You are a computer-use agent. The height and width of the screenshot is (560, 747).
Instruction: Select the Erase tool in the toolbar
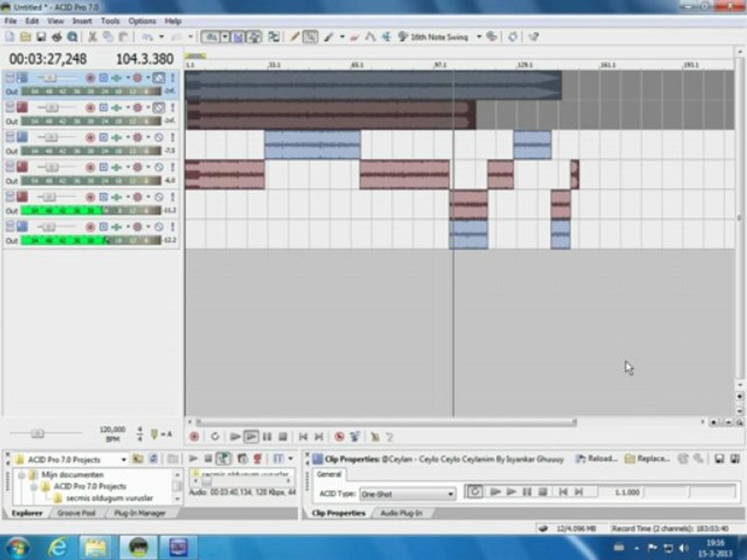(355, 37)
